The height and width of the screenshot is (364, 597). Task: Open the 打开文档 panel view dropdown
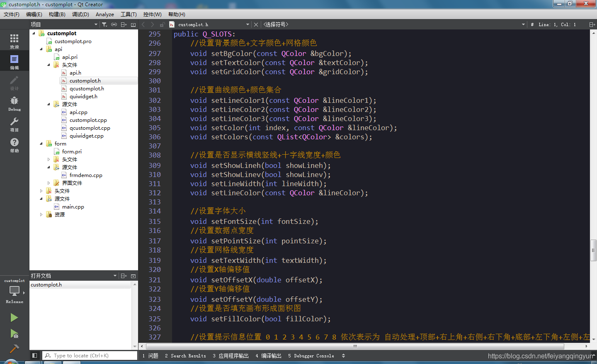74,276
